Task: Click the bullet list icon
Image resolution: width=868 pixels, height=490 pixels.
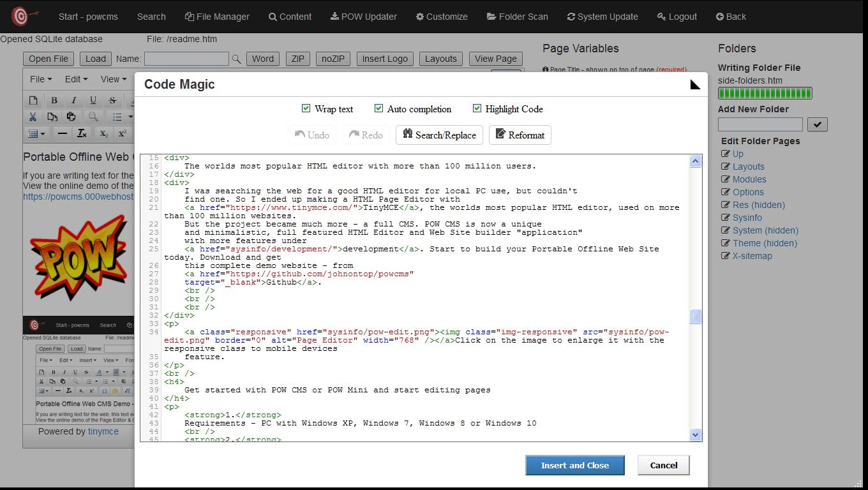Action: tap(117, 117)
